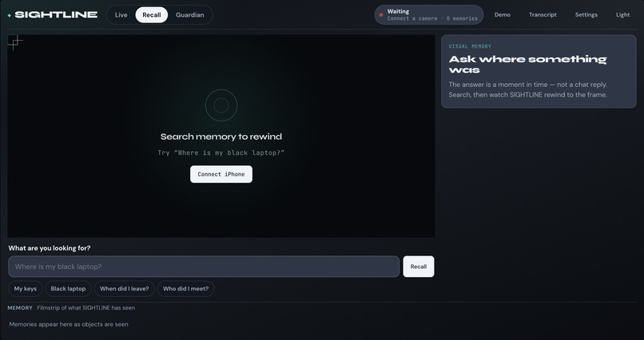This screenshot has width=644, height=340.
Task: Click the Recall search button
Action: coord(419,267)
